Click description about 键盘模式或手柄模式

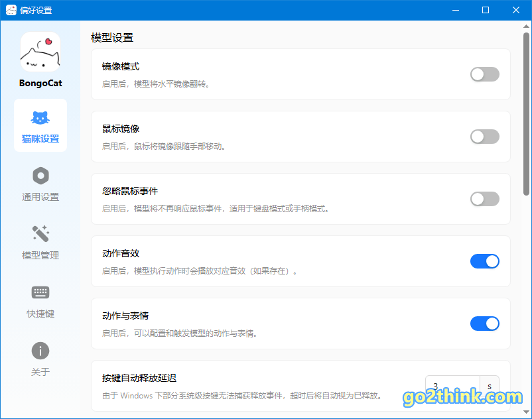click(216, 209)
